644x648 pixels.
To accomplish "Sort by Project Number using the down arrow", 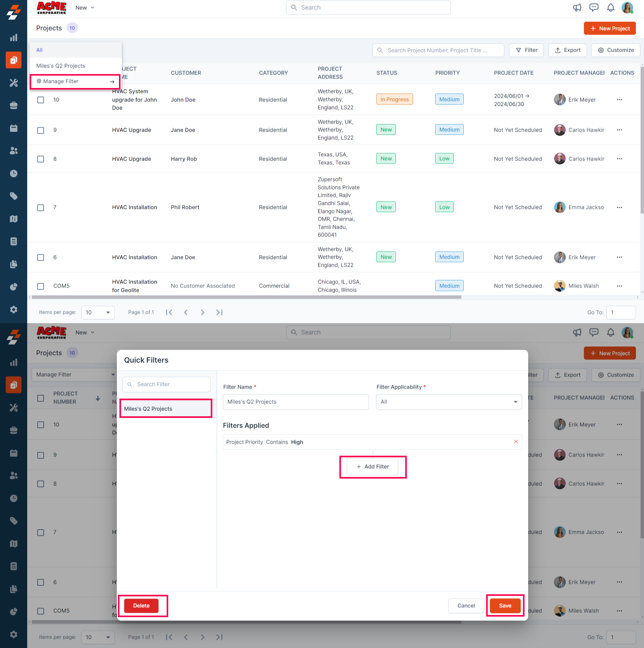I will point(98,398).
